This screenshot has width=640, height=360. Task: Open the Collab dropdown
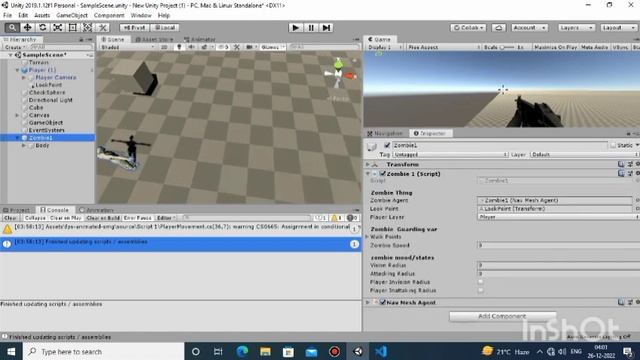(468, 27)
